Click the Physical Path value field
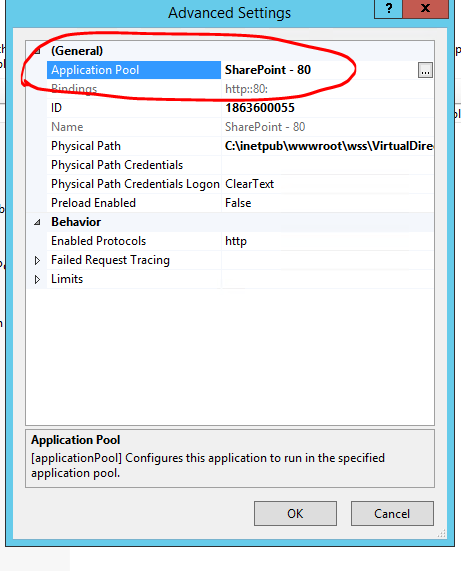Screen dimensions: 461x571 [328, 146]
